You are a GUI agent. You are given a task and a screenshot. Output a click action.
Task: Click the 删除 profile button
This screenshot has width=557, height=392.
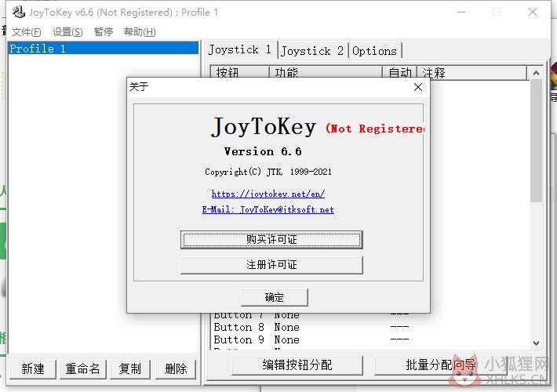pos(176,369)
